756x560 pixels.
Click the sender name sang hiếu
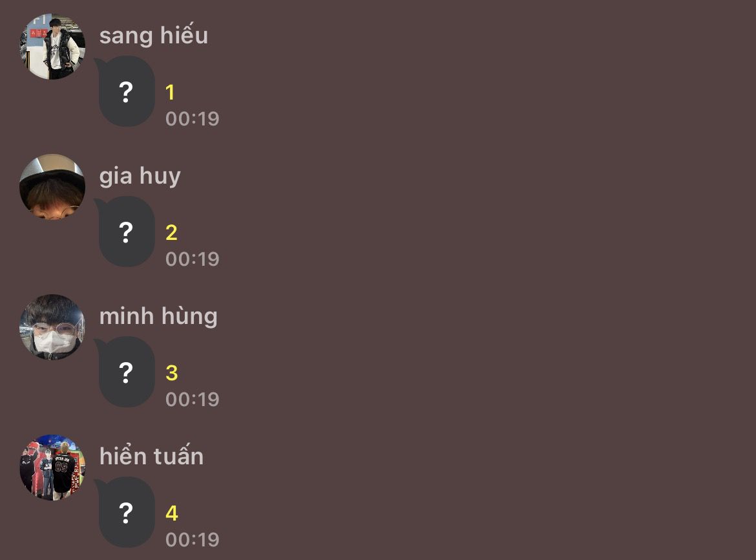click(154, 36)
